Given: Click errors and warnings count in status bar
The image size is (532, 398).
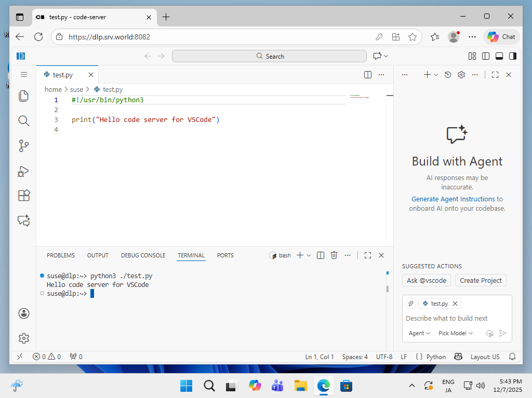Looking at the screenshot, I should [x=47, y=356].
